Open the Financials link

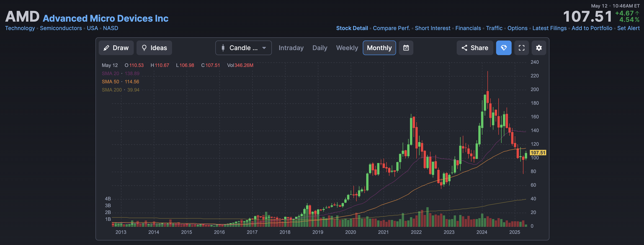coord(468,28)
